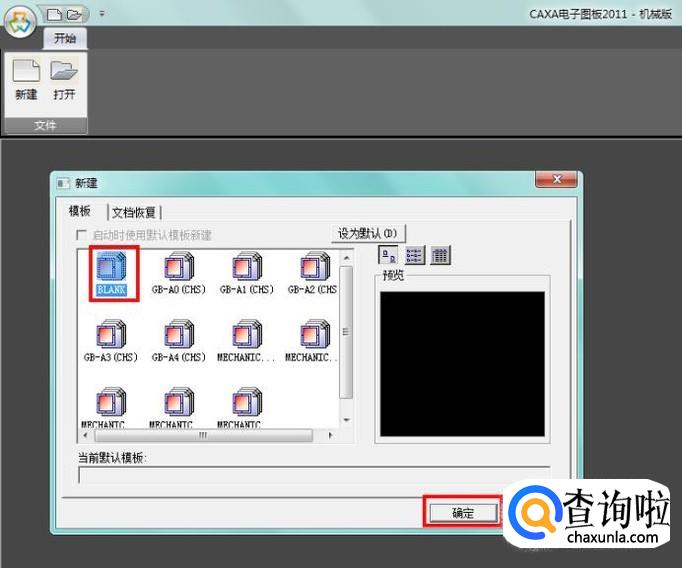Click the 新建 ribbon button

(26, 80)
